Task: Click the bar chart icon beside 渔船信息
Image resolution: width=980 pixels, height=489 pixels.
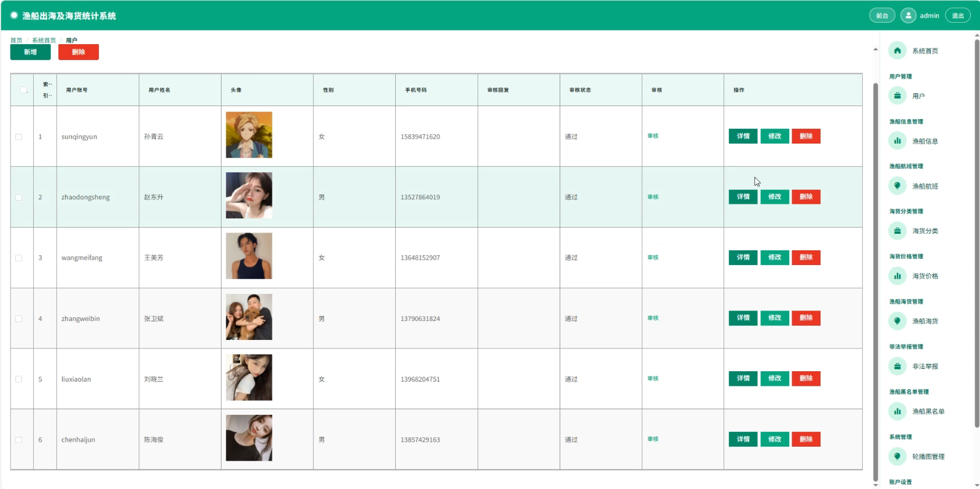Action: pos(897,141)
